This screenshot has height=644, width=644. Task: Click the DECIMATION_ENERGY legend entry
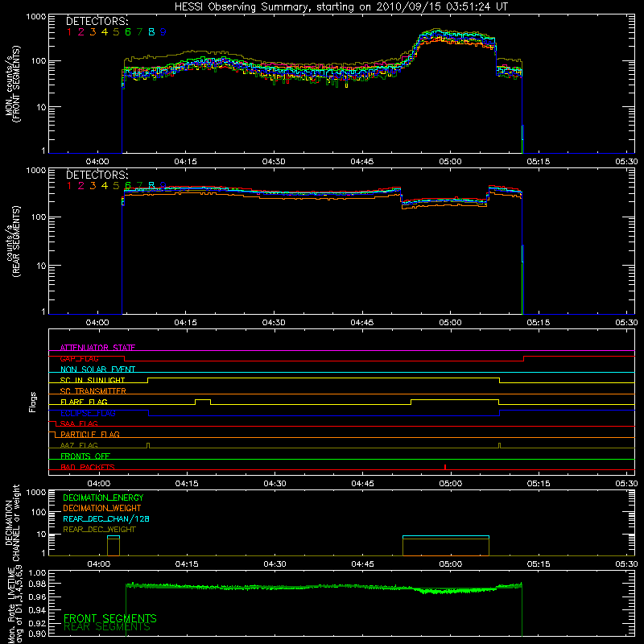103,497
